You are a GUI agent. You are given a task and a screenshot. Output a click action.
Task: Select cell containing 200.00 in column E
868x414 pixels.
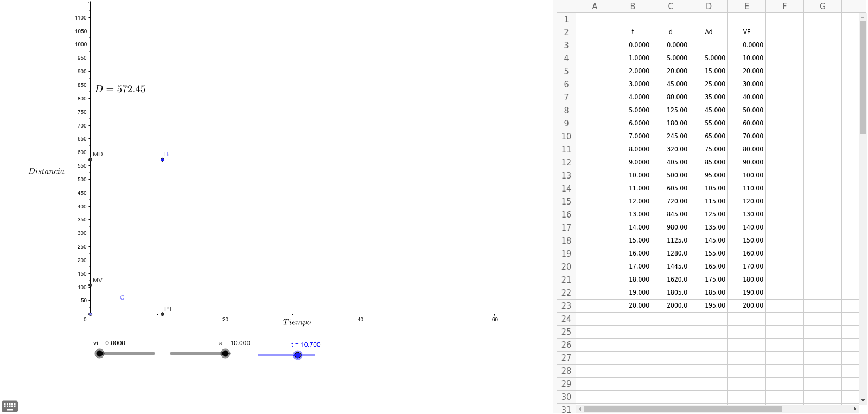point(746,305)
